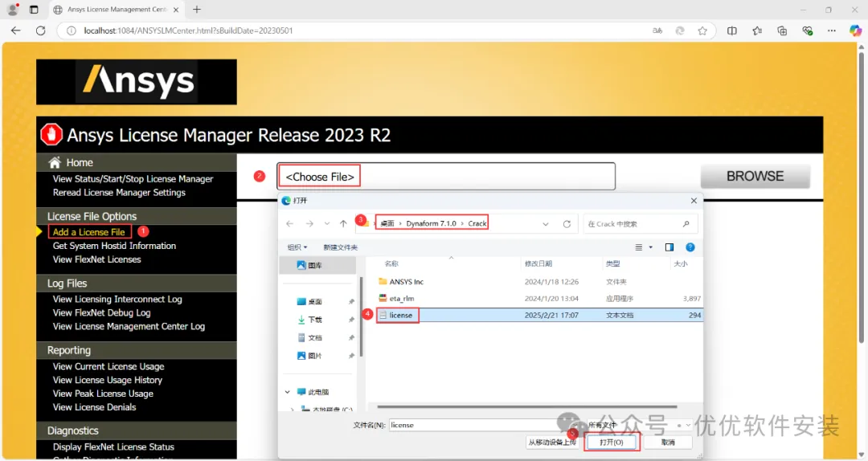Open the Copilot icon

(855, 31)
